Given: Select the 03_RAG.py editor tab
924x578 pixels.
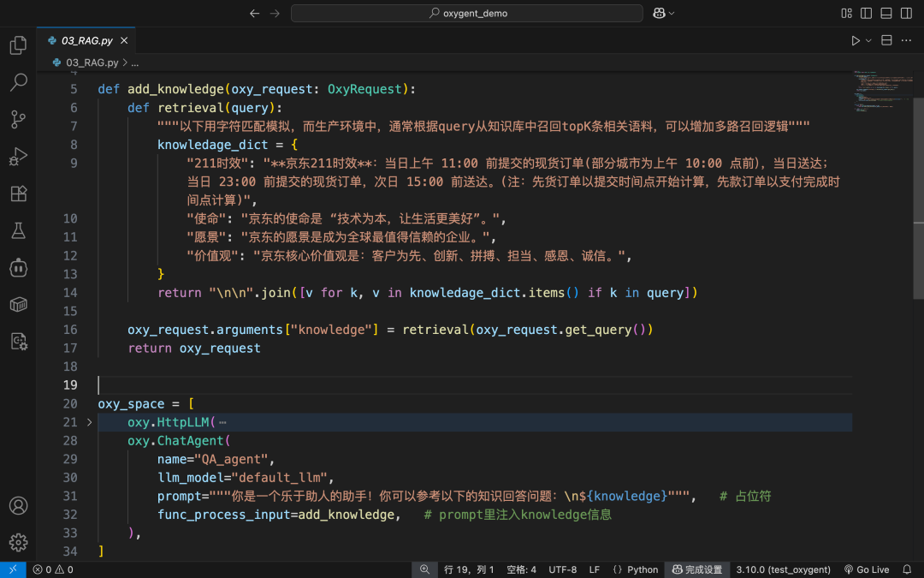Looking at the screenshot, I should tap(86, 41).
